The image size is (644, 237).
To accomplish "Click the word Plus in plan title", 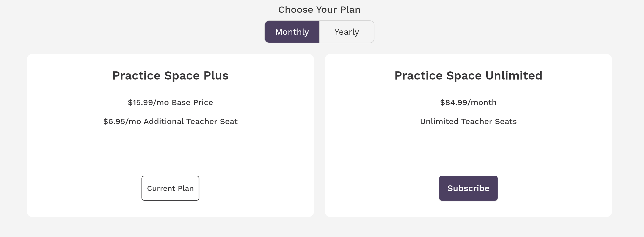I will coord(216,75).
